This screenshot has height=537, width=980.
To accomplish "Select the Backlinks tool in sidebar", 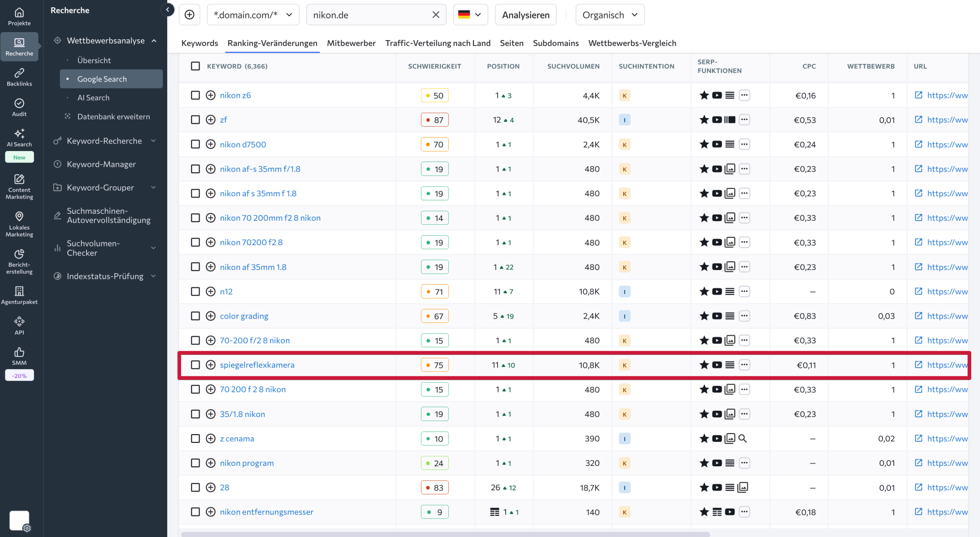I will tap(19, 76).
